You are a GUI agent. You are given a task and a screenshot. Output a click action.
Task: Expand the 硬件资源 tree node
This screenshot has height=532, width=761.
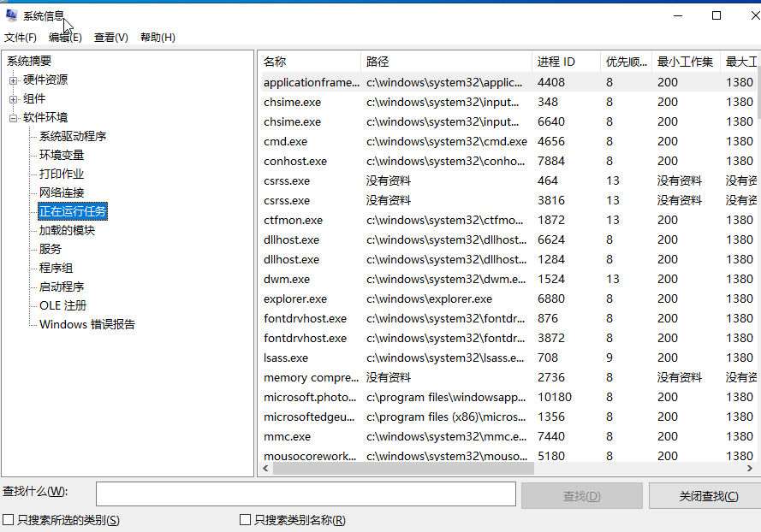[13, 80]
